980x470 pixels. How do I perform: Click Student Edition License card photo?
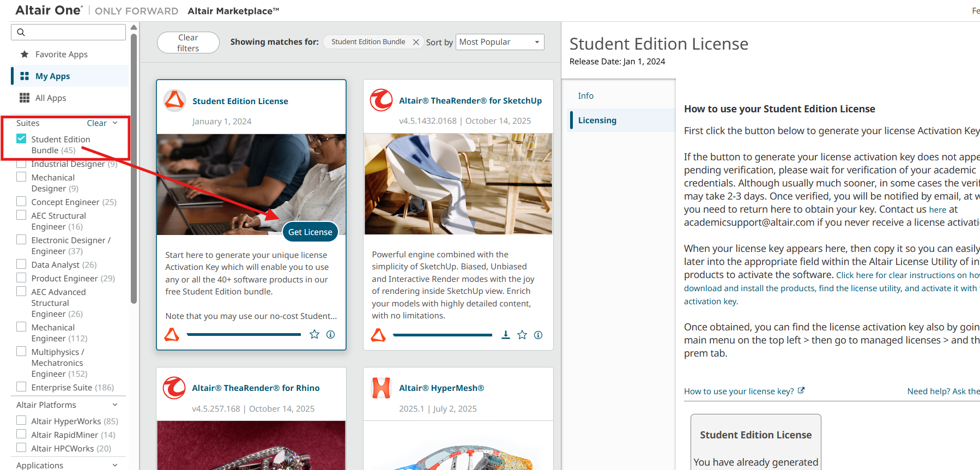(251, 184)
